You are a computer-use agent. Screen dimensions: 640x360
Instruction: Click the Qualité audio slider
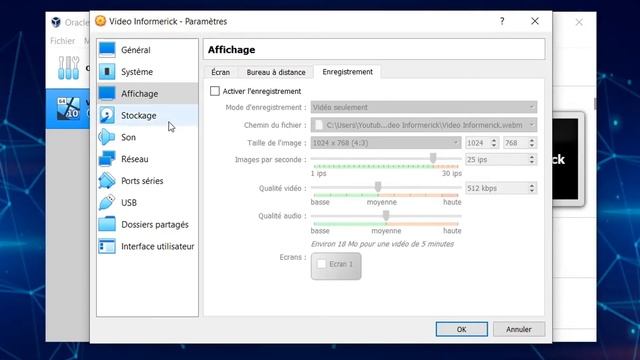(x=386, y=216)
